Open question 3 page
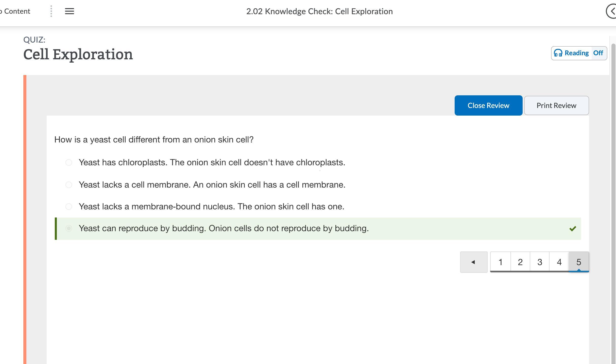This screenshot has height=364, width=616. pos(540,262)
